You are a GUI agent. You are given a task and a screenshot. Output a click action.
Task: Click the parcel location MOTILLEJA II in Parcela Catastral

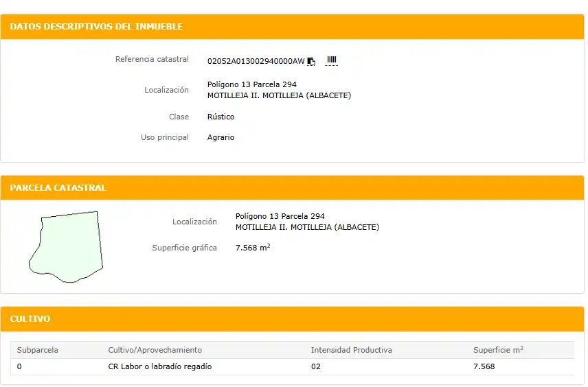(307, 227)
